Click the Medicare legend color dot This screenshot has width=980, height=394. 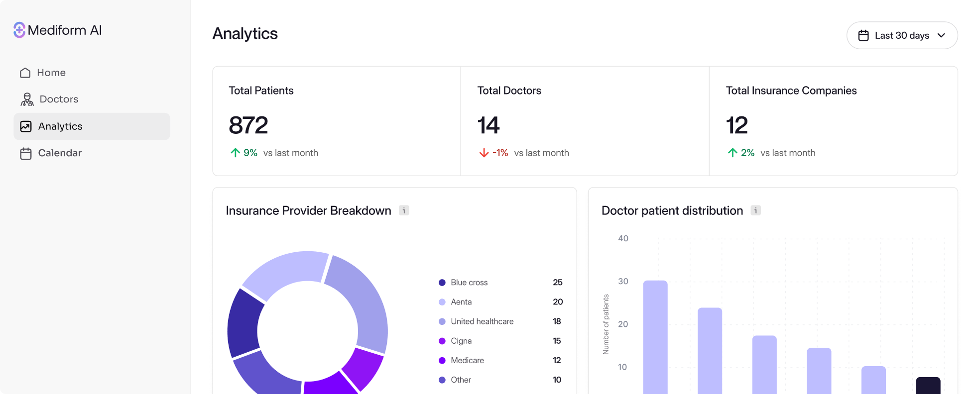point(442,360)
